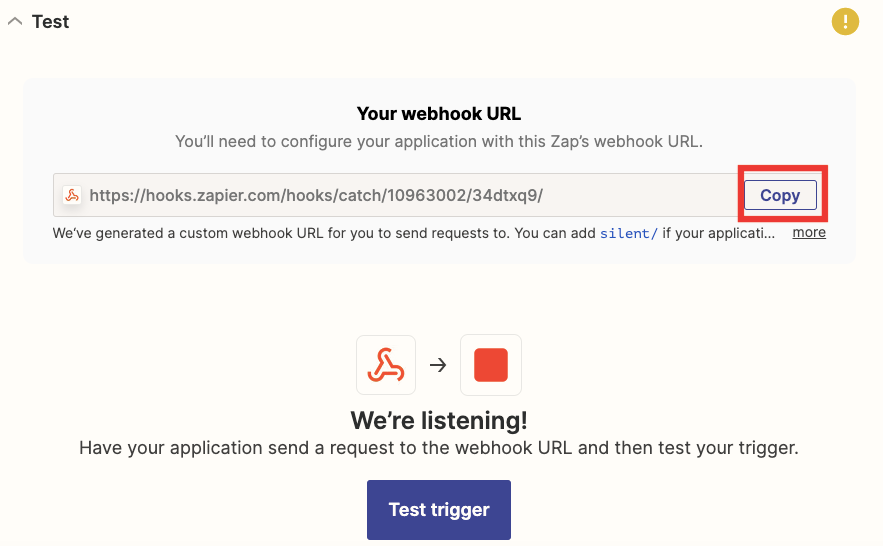Click the '34dtxq9' segment of the URL
The height and width of the screenshot is (546, 883).
pos(505,195)
